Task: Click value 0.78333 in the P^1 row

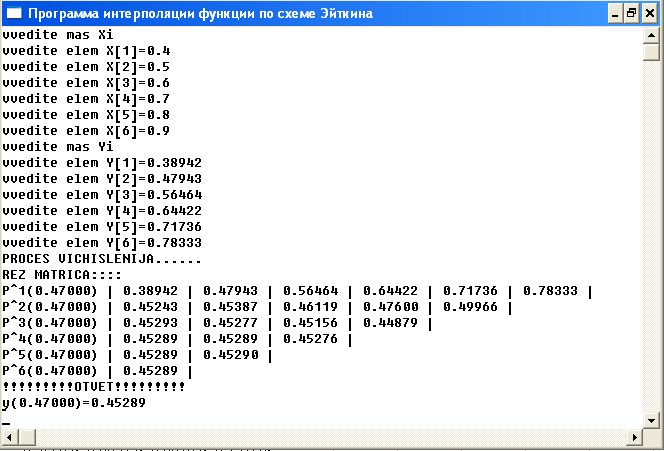Action: pyautogui.click(x=551, y=291)
